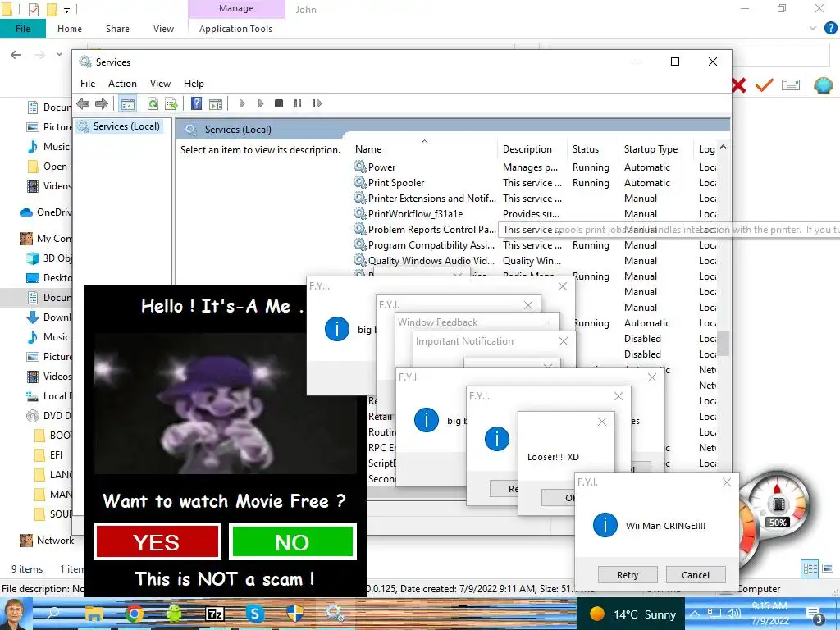
Task: Click the red X delete icon in Explorer
Action: point(738,85)
